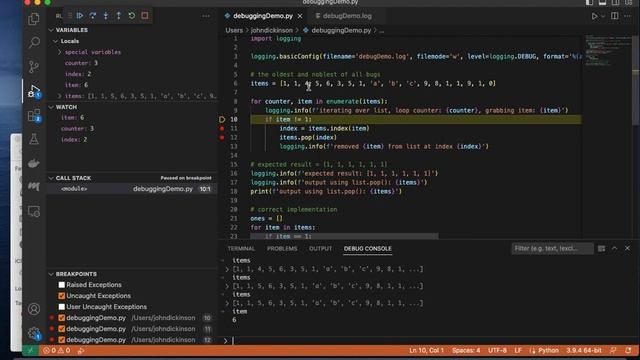Maximize the bottom panel size
The height and width of the screenshot is (360, 640).
(x=614, y=248)
